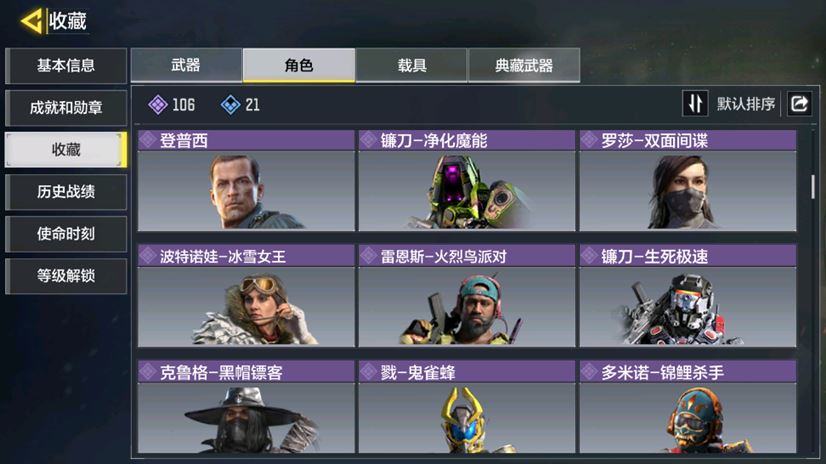Click the collection list scrollbar handle
Screen dimensions: 826x464
click(813, 187)
